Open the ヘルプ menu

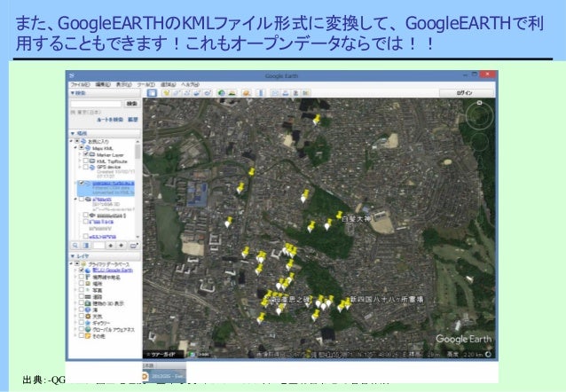[190, 84]
